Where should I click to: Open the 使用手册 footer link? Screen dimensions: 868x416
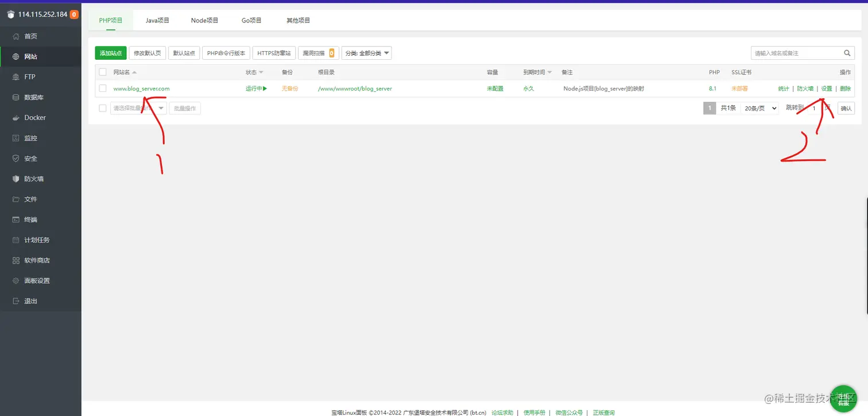[534, 413]
